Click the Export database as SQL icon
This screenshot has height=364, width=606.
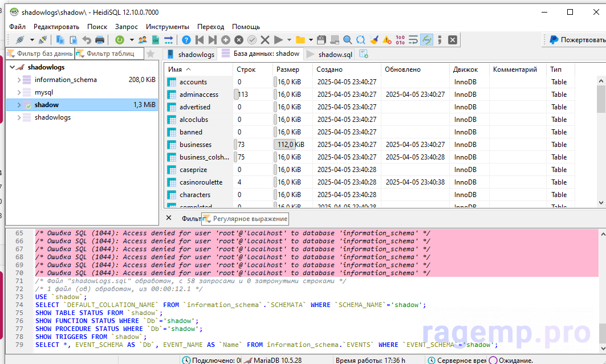click(x=169, y=40)
